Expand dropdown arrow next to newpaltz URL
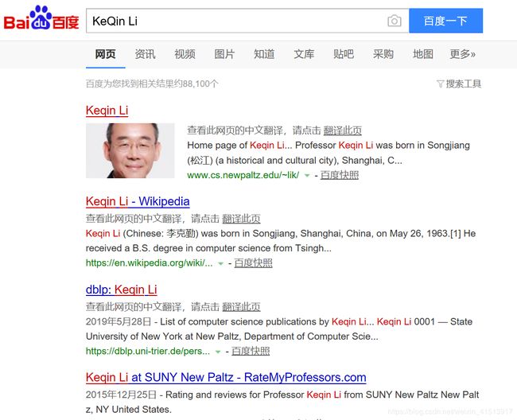This screenshot has height=420, width=517. (307, 175)
